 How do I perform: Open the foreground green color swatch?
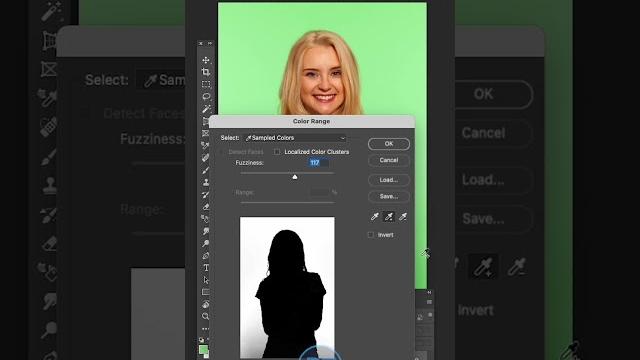click(x=203, y=350)
